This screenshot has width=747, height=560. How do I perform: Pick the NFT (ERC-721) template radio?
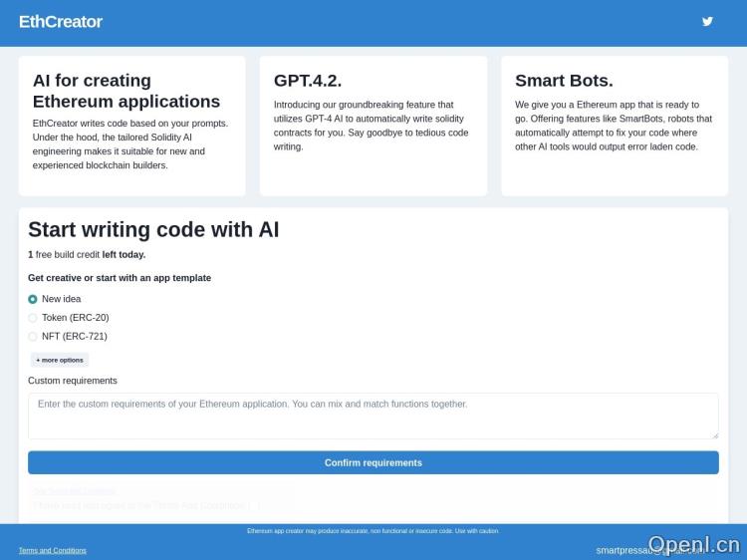click(x=33, y=337)
